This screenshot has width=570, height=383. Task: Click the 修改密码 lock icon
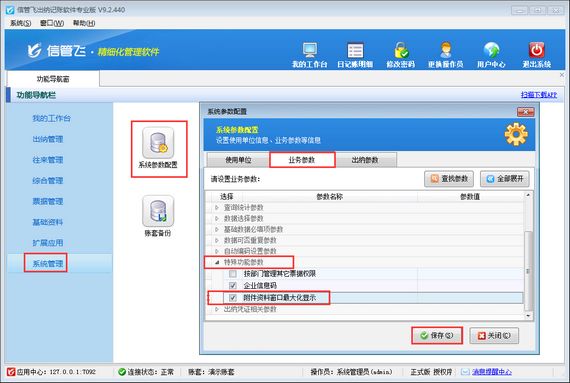pos(401,50)
